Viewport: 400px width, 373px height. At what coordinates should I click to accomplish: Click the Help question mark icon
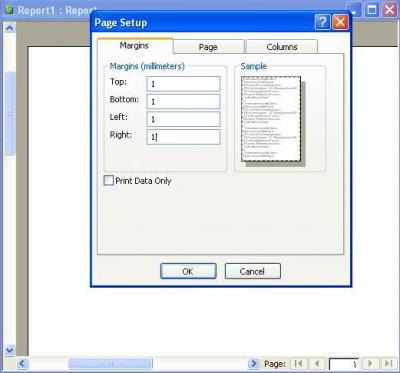(322, 23)
